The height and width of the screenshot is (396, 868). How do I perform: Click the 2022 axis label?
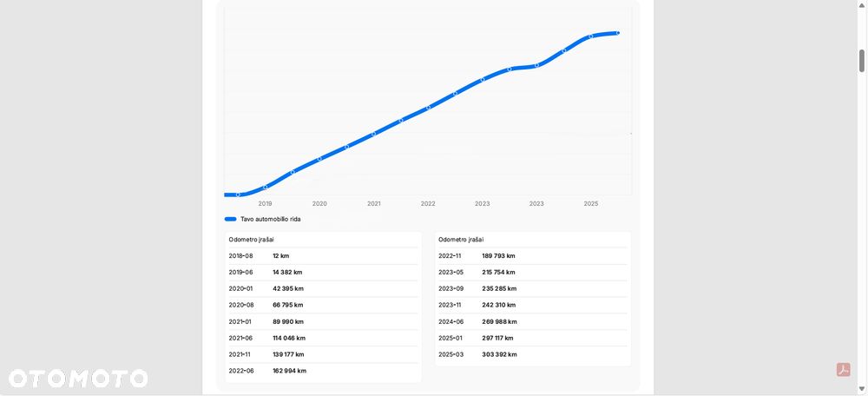[x=428, y=204]
